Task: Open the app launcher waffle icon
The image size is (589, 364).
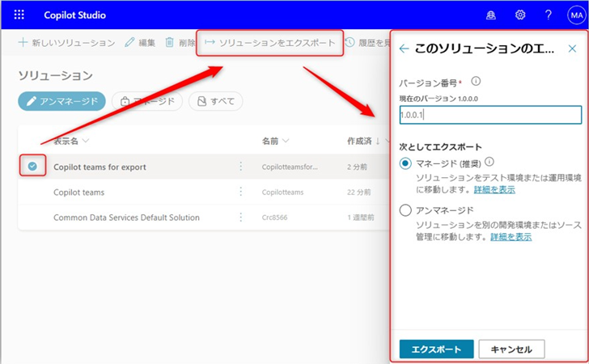Action: pyautogui.click(x=19, y=15)
